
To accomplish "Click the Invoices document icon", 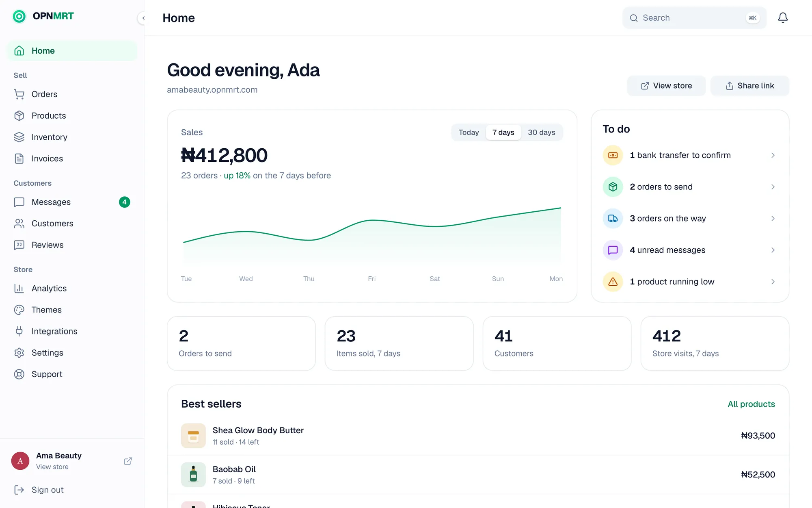I will [x=19, y=158].
